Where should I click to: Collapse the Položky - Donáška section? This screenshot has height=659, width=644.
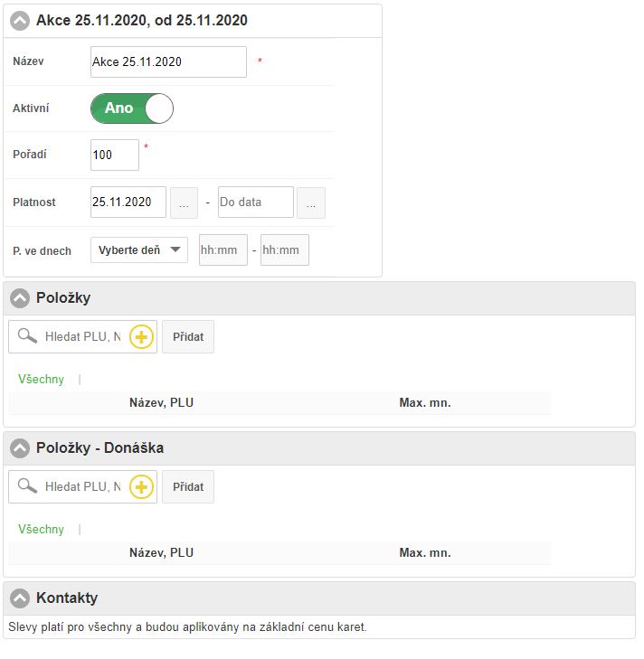20,448
